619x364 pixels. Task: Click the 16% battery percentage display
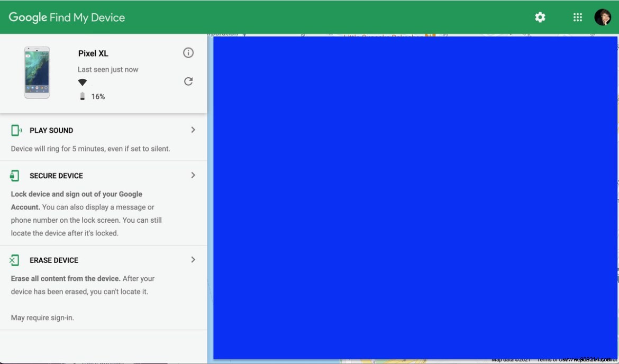tap(98, 96)
